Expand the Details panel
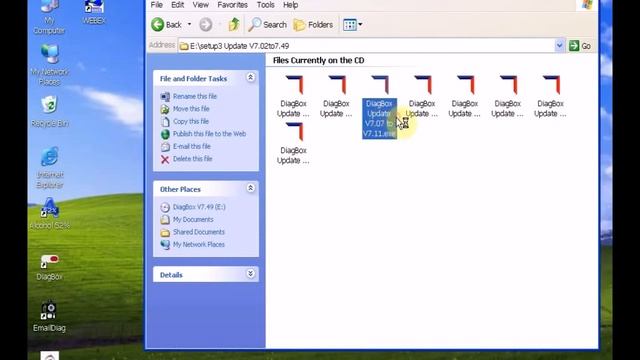 click(251, 274)
